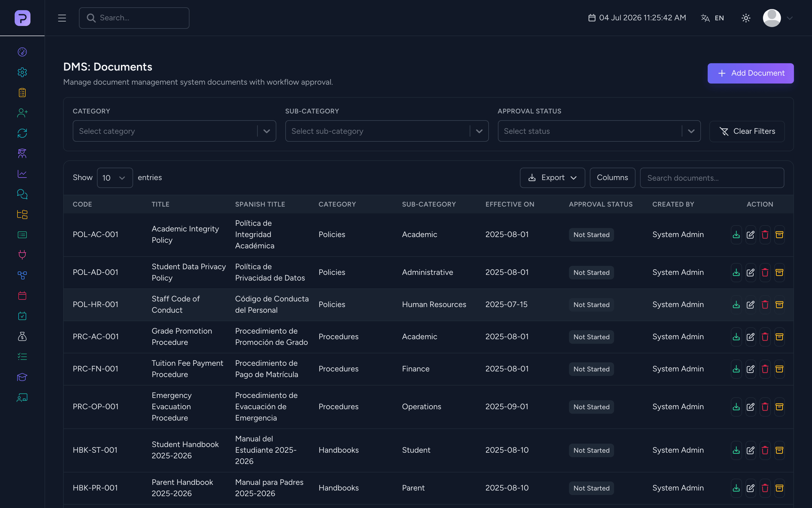
Task: Open the yellow clipboard icon in sidebar
Action: point(22,92)
